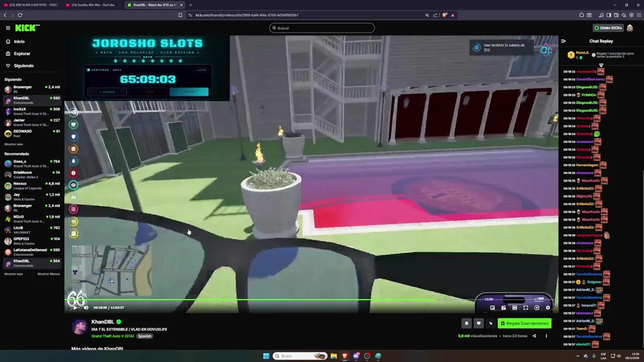The image size is (644, 362).
Task: Open LaKatanaDelSensei recommended channel
Action: pyautogui.click(x=32, y=252)
